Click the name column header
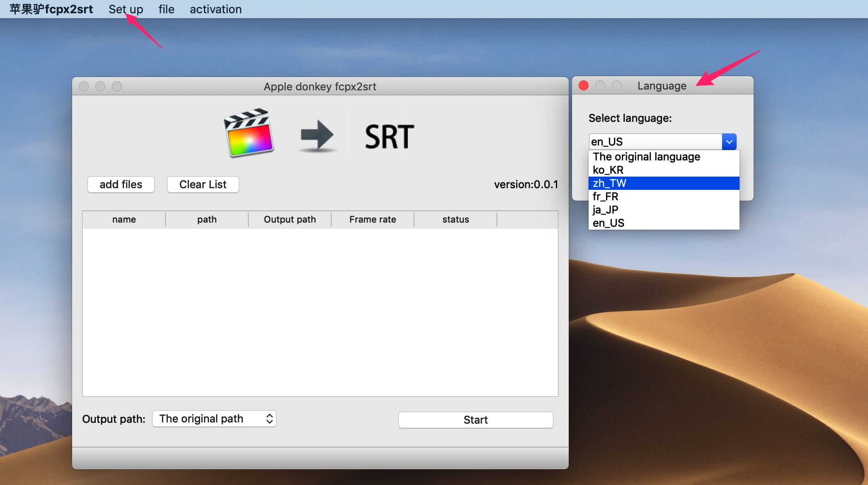This screenshot has height=485, width=868. (x=124, y=220)
